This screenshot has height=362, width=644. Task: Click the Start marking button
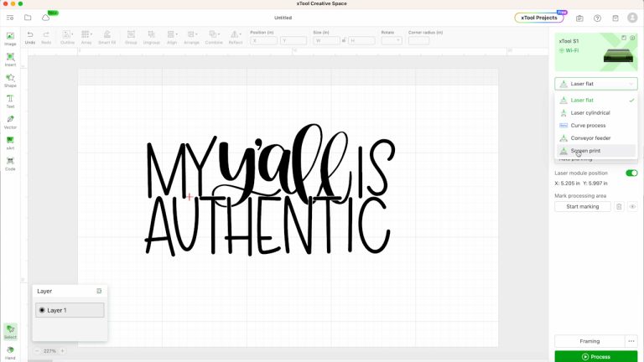582,206
